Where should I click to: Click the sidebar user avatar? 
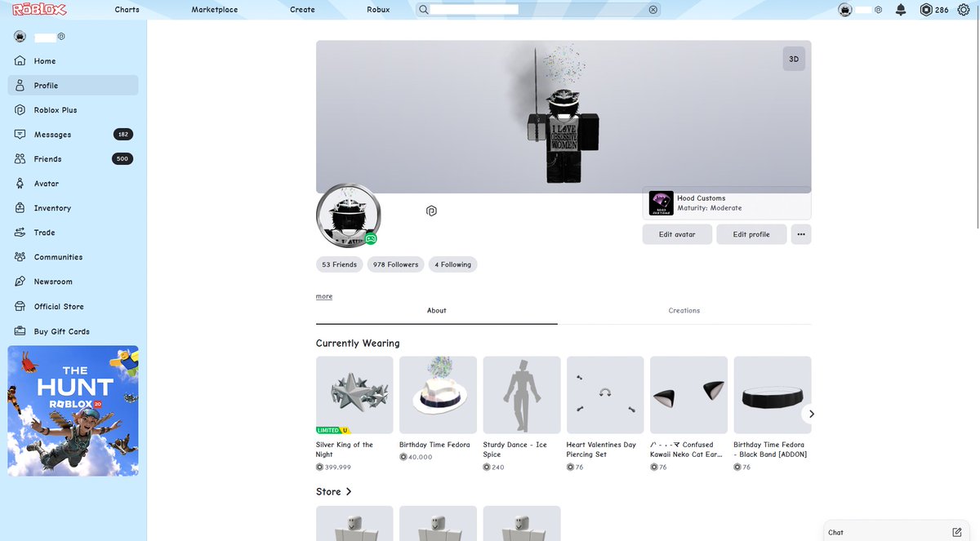click(x=20, y=37)
